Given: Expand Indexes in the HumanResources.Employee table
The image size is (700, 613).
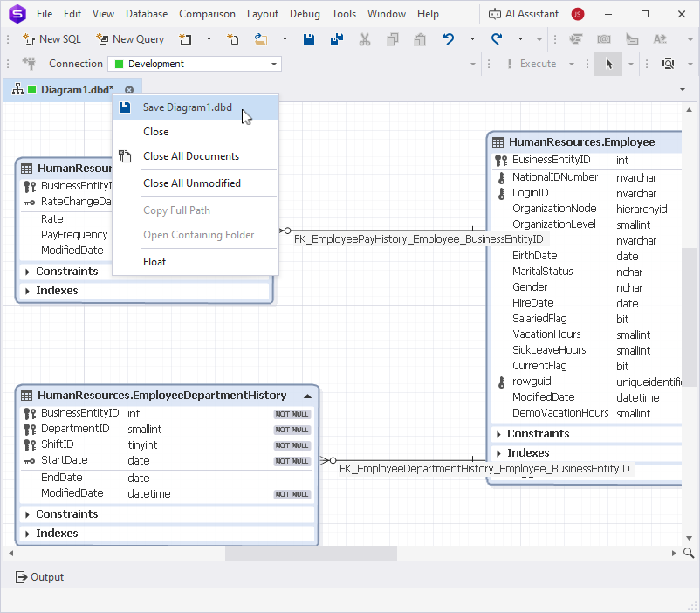Looking at the screenshot, I should point(498,453).
